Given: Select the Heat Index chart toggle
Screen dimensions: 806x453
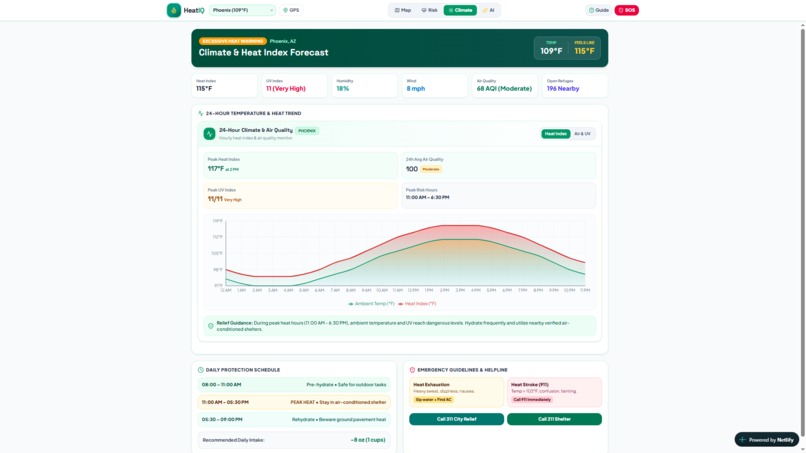Looking at the screenshot, I should pos(555,134).
